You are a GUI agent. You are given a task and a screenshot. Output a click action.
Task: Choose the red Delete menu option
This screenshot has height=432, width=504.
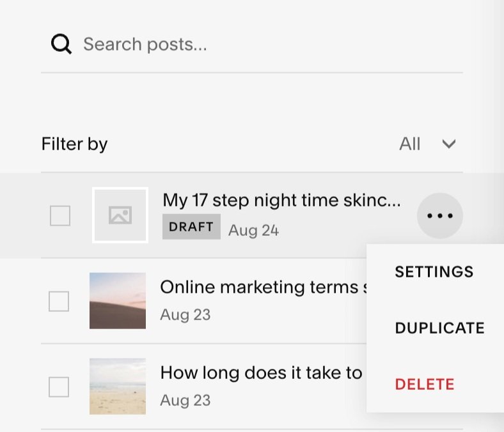click(x=425, y=384)
